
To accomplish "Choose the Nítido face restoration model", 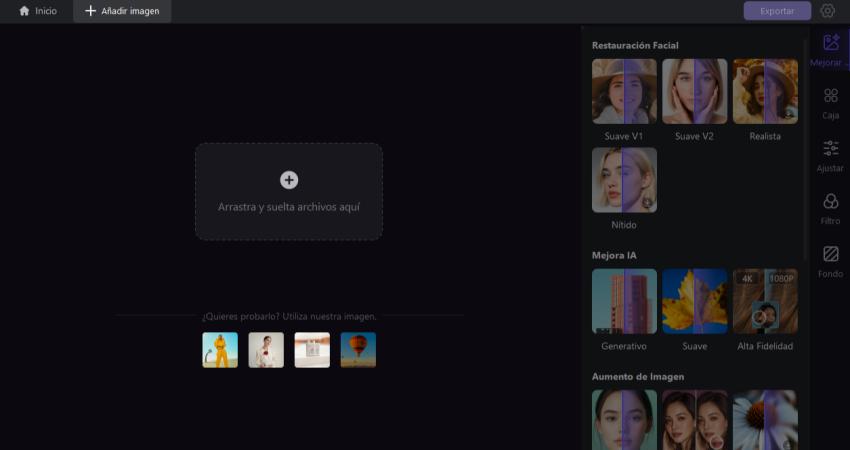I will (x=624, y=180).
